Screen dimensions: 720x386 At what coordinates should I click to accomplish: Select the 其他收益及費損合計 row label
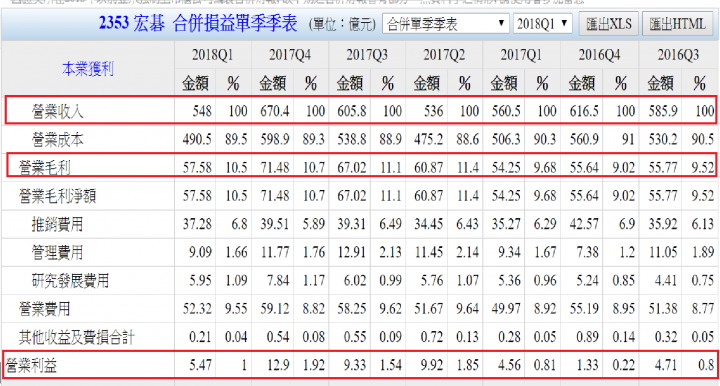pyautogui.click(x=77, y=337)
